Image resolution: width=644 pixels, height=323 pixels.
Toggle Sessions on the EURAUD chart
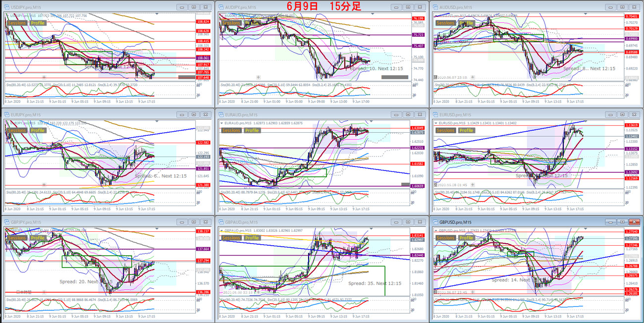[231, 130]
